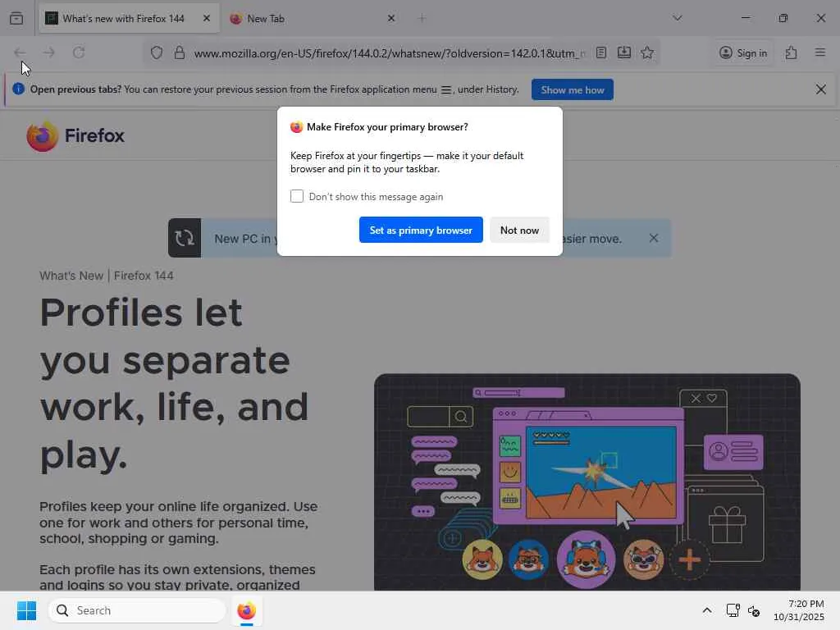Open tracking protection shield icon

pyautogui.click(x=157, y=52)
